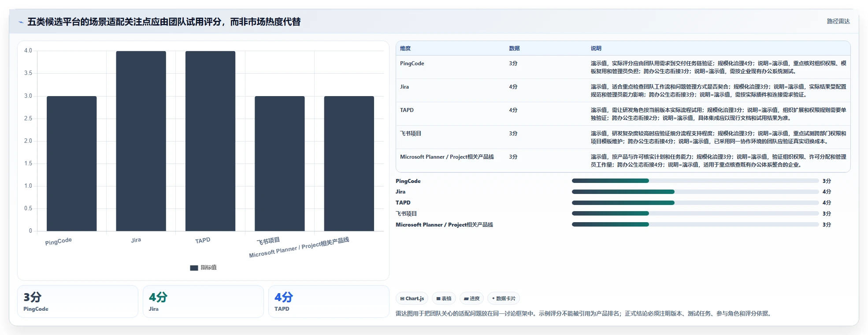Click the 3分 value in the PingCode table row

[513, 63]
